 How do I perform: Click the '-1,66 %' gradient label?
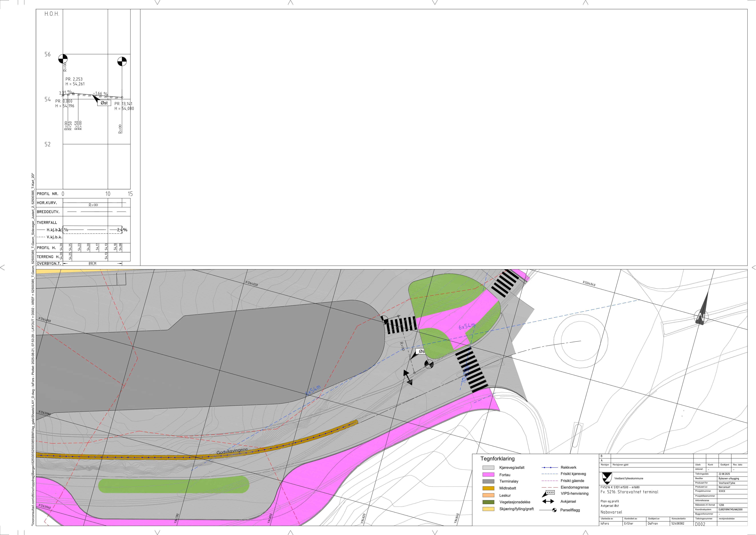100,94
